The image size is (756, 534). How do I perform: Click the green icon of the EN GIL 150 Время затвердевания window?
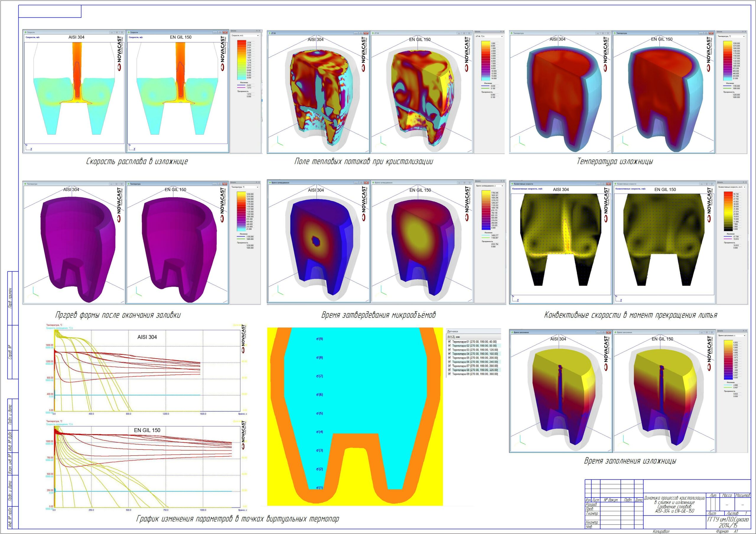click(373, 182)
